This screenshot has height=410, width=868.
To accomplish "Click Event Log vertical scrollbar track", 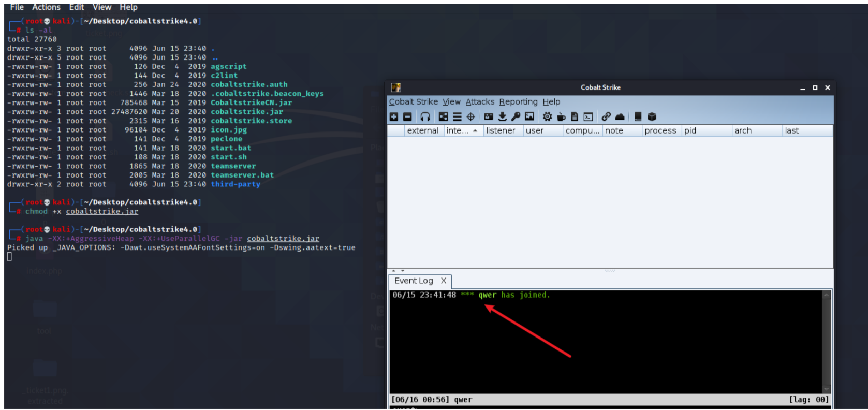I will (x=826, y=342).
